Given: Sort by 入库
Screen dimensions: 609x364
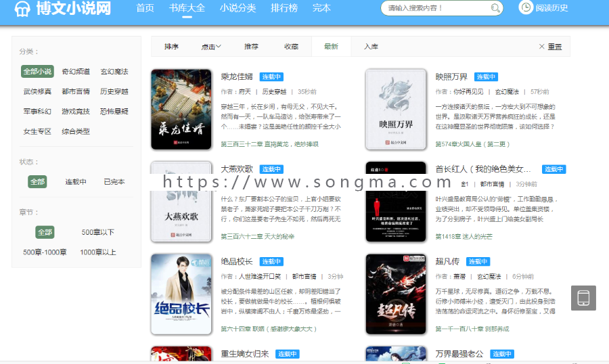Looking at the screenshot, I should [371, 47].
